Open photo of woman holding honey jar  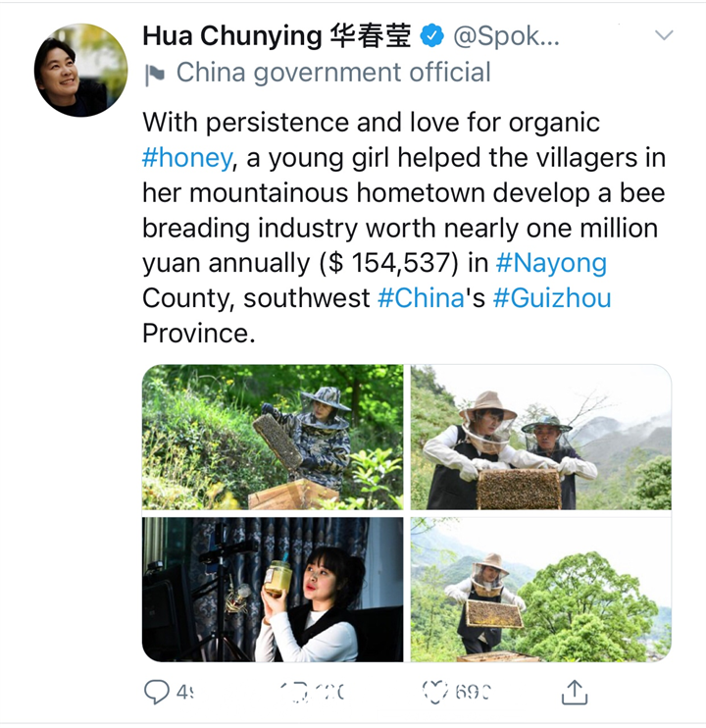[x=273, y=590]
